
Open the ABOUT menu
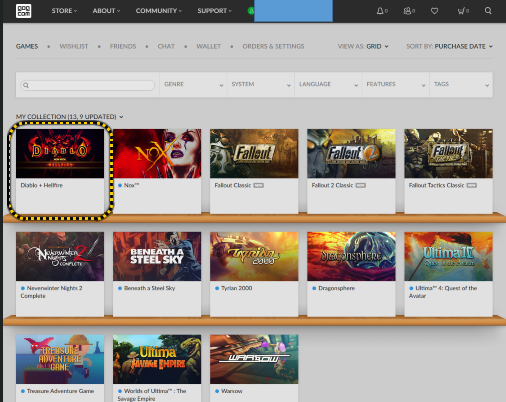pos(106,11)
